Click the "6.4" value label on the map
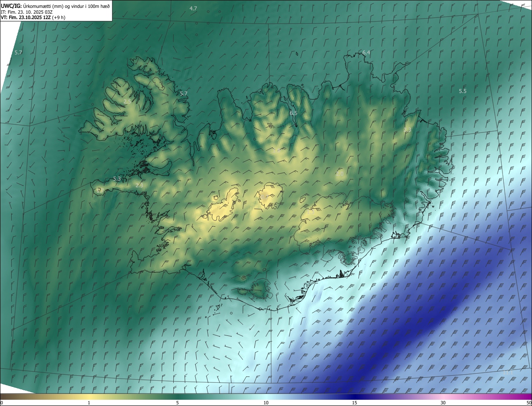The height and width of the screenshot is (406, 532). click(366, 52)
